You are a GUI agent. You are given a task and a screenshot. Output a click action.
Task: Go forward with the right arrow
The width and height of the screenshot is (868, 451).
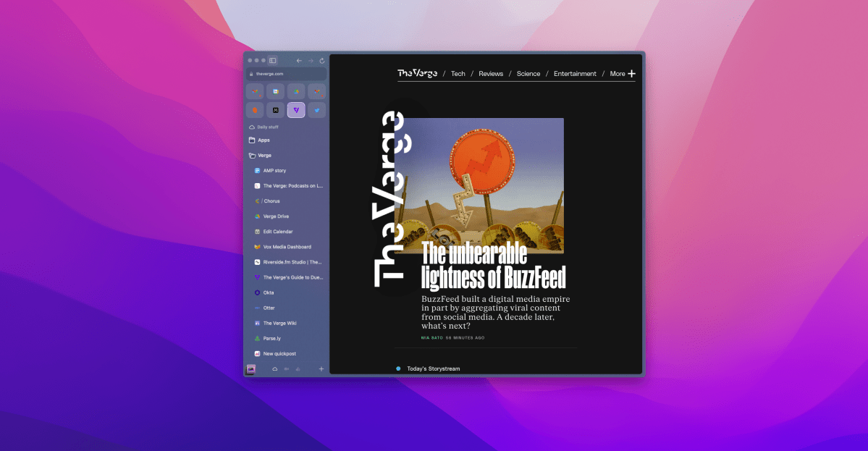pos(311,61)
